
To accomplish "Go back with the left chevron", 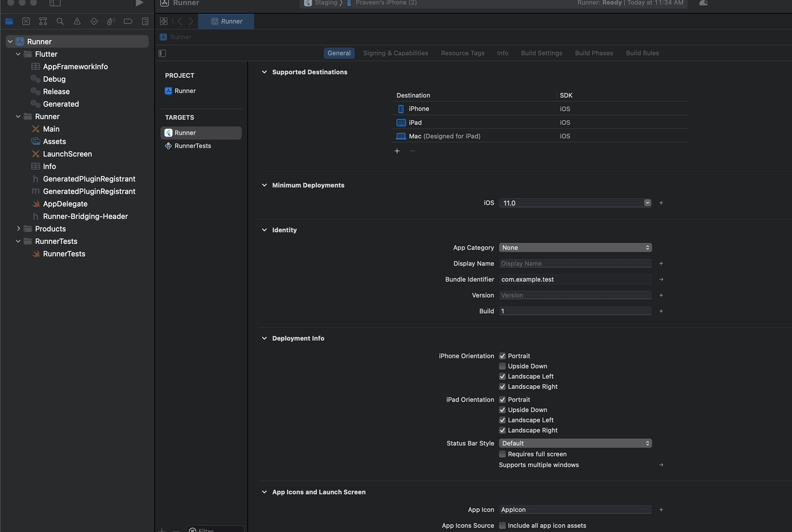I will pos(180,22).
